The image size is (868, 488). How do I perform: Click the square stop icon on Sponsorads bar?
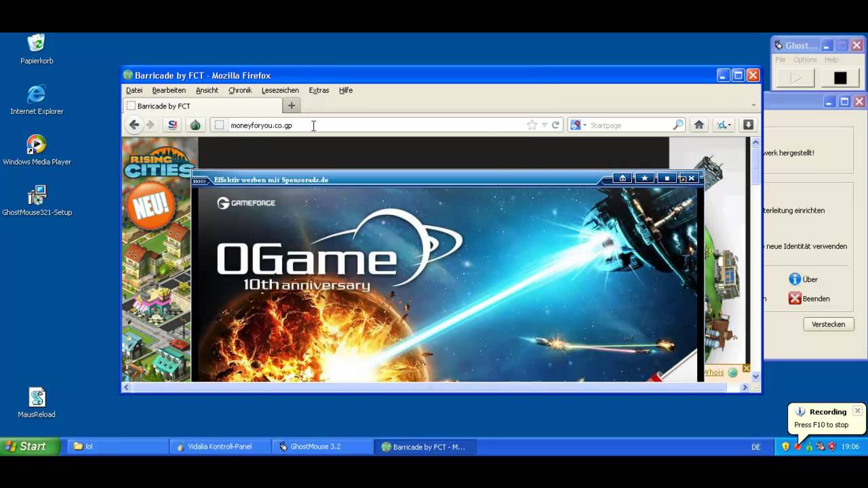[667, 178]
